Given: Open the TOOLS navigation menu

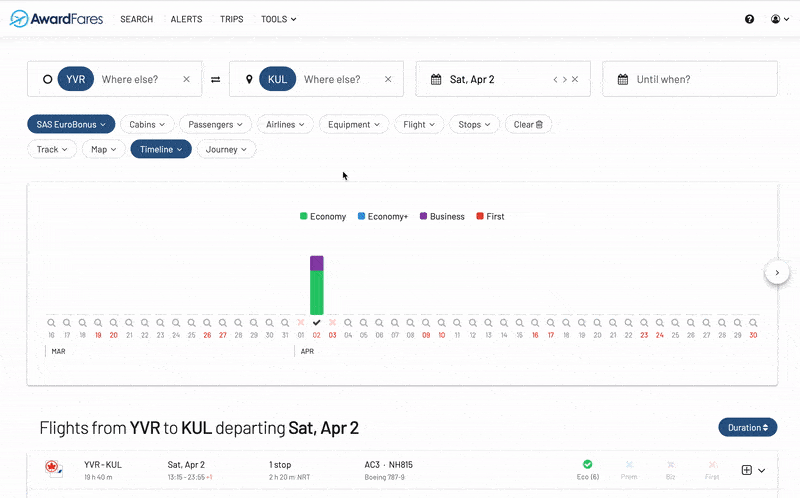Looking at the screenshot, I should (279, 19).
